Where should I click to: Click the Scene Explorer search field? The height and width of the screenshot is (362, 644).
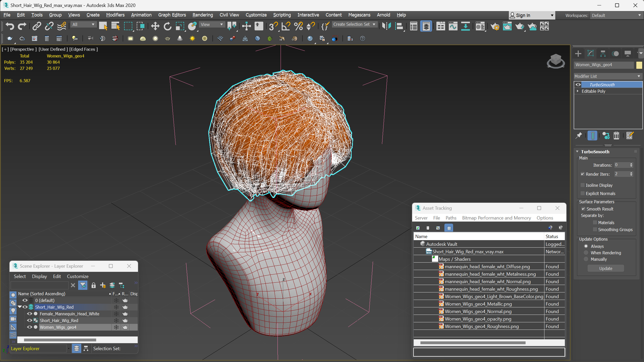pos(39,285)
